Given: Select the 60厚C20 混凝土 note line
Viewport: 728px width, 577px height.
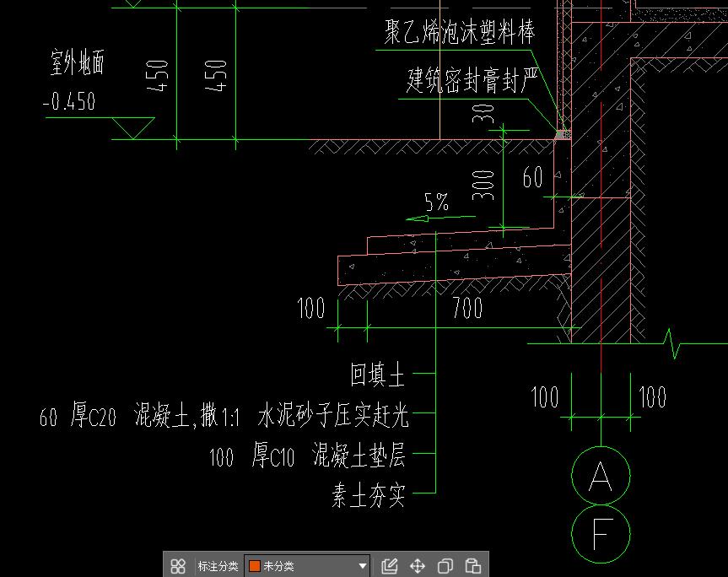Looking at the screenshot, I should point(224,414).
